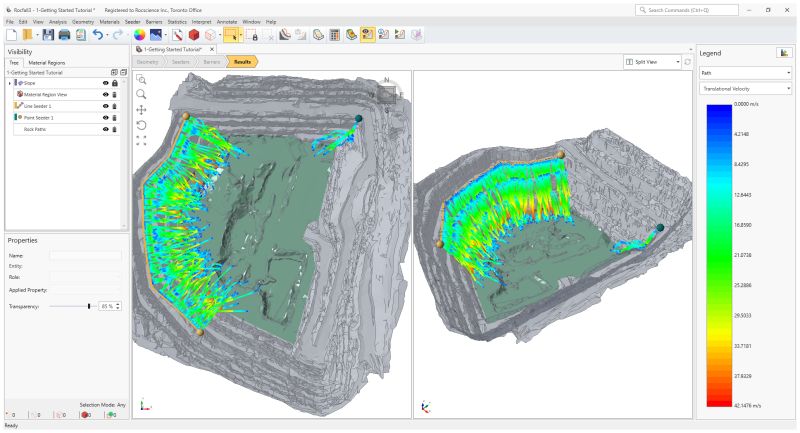Collapse all tree nodes with the minus icon
The height and width of the screenshot is (433, 800).
click(123, 72)
